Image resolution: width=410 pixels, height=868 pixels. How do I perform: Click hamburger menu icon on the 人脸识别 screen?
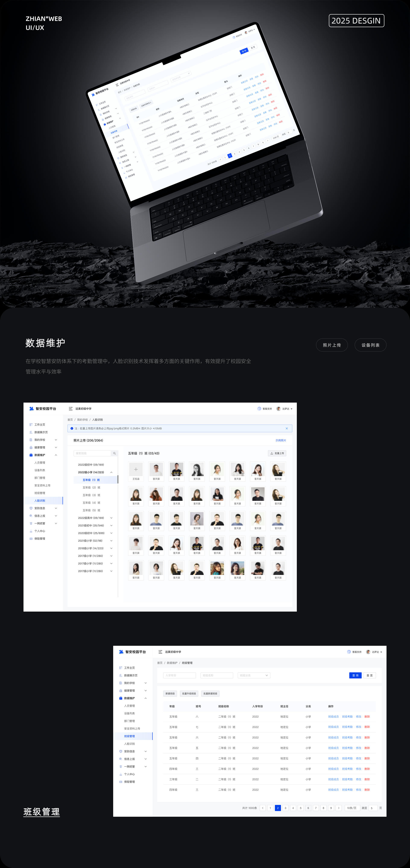[71, 409]
